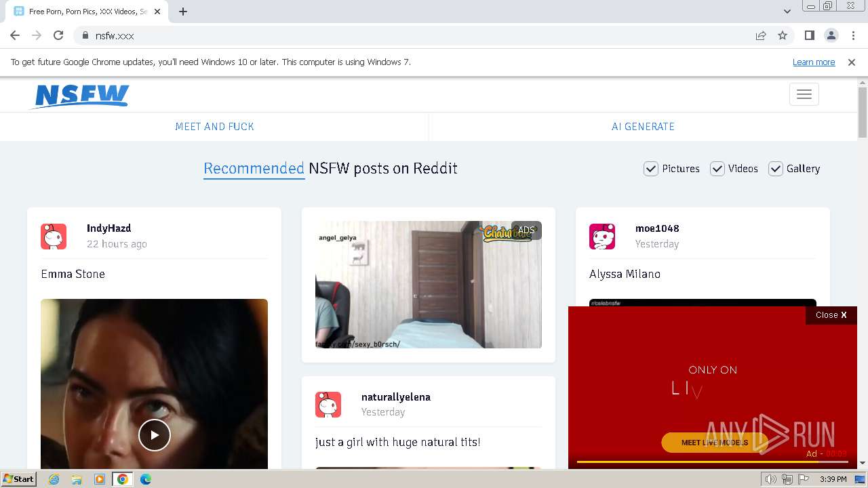
Task: Open the Chrome profile avatar menu
Action: (x=831, y=35)
